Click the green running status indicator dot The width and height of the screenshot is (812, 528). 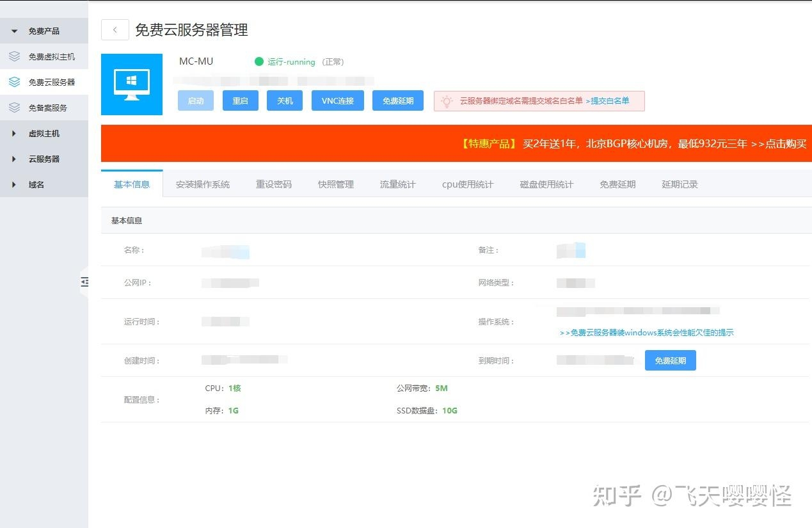259,61
